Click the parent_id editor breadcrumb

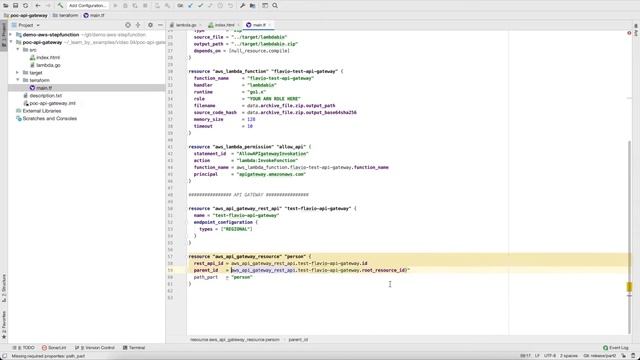tap(298, 340)
